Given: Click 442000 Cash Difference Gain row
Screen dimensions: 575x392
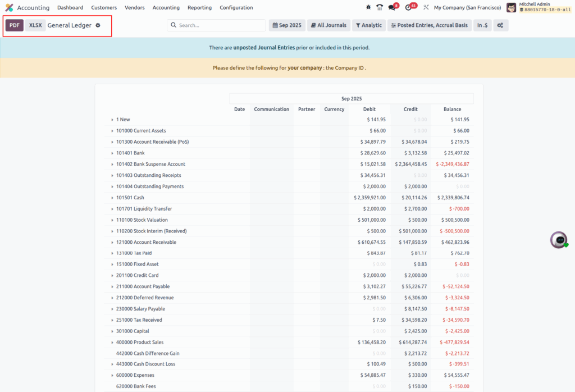Looking at the screenshot, I should pos(289,353).
